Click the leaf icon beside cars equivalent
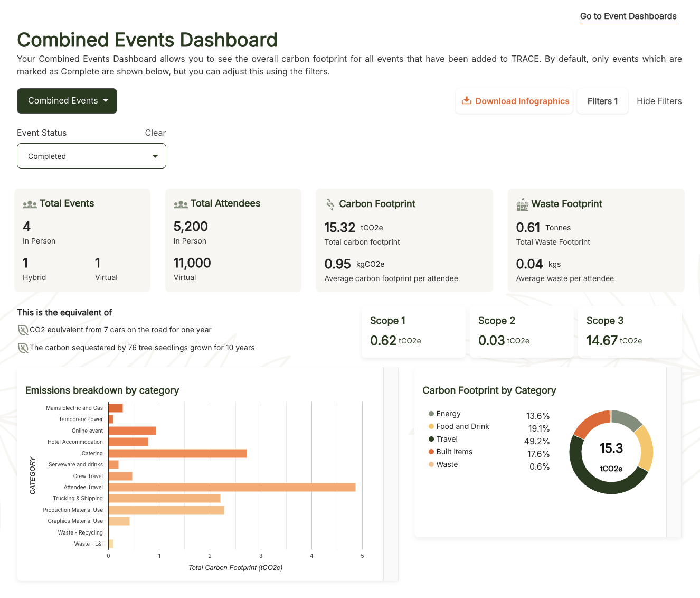Viewport: 700px width, 598px height. tap(23, 330)
